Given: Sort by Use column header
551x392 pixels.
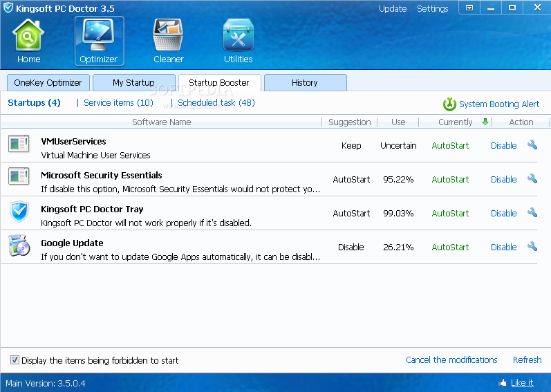Looking at the screenshot, I should tap(398, 122).
